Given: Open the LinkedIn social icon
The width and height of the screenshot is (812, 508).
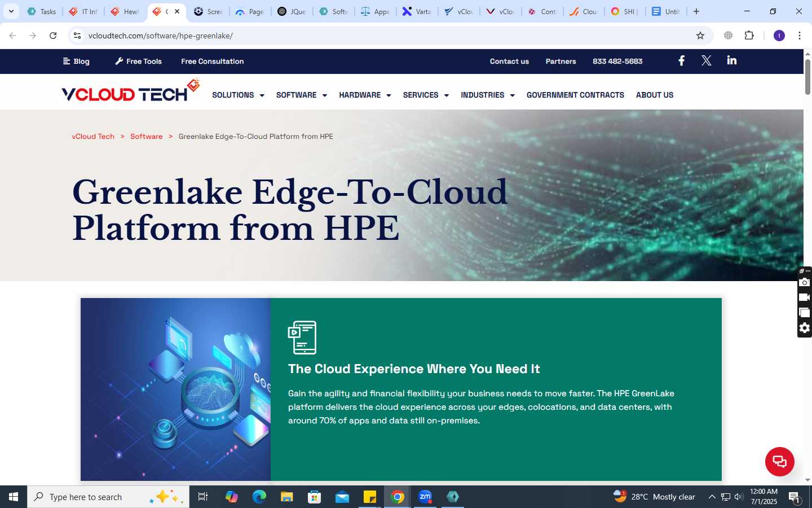Looking at the screenshot, I should click(732, 60).
